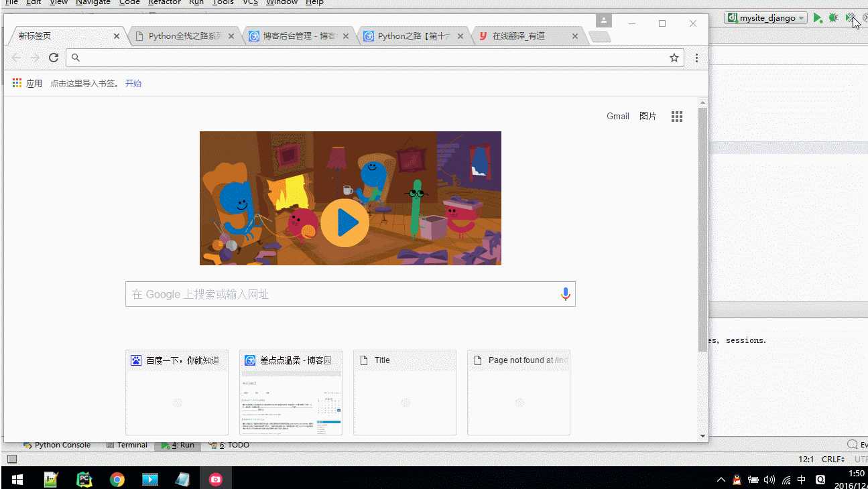Open the 百度一下，你就知道 thumbnail
The image size is (868, 489).
click(177, 393)
